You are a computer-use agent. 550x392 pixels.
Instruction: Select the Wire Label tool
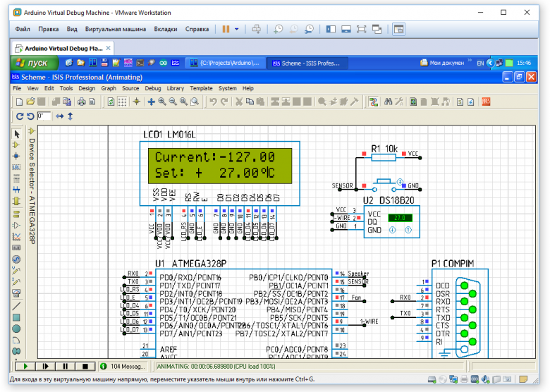16,167
